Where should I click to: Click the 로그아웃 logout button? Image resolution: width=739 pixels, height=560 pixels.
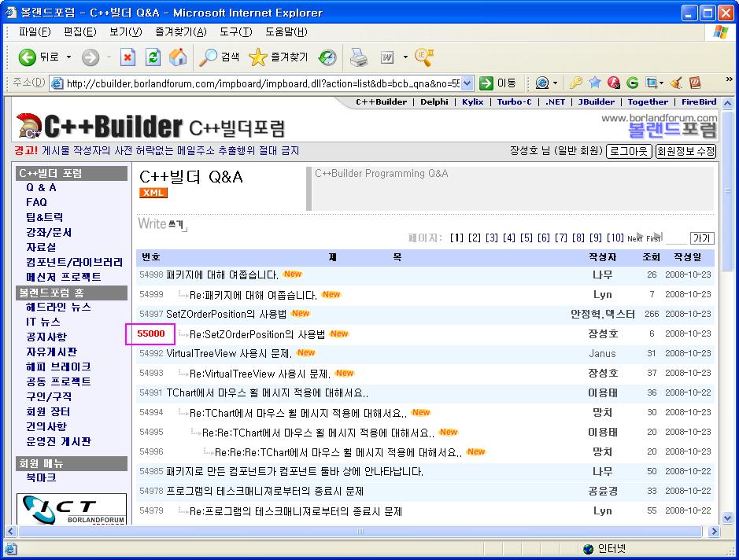click(x=629, y=150)
